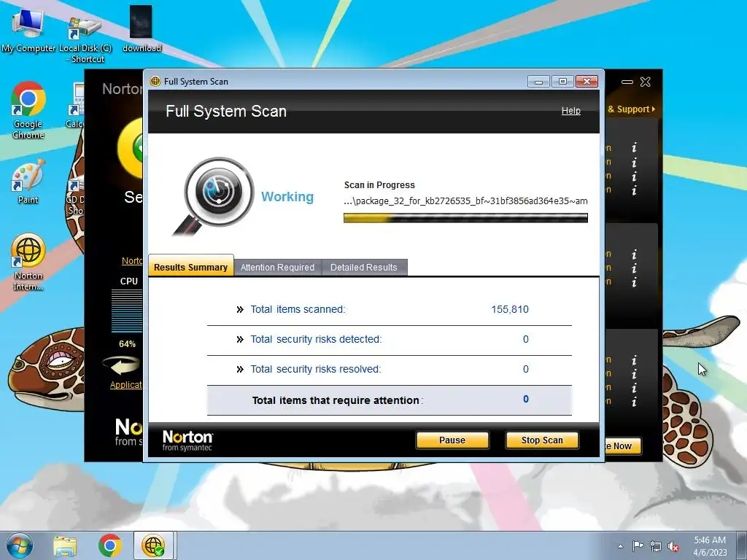Click Total items that require attention
This screenshot has width=747, height=560.
(x=337, y=400)
